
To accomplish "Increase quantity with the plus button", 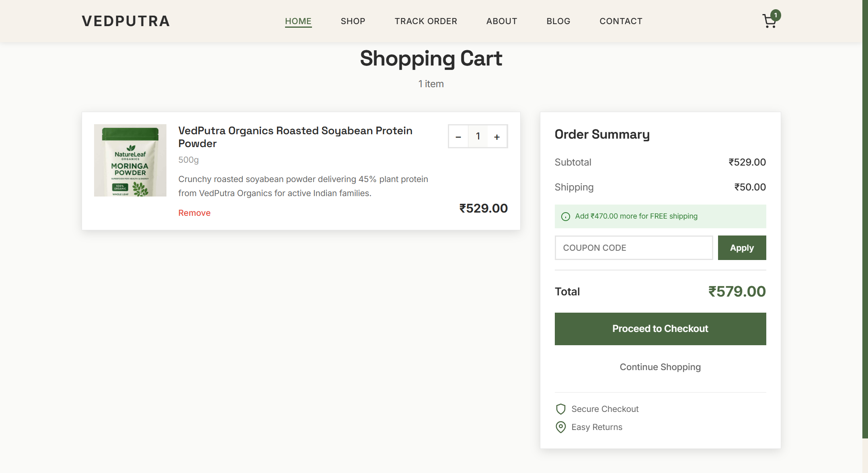I will [x=497, y=137].
